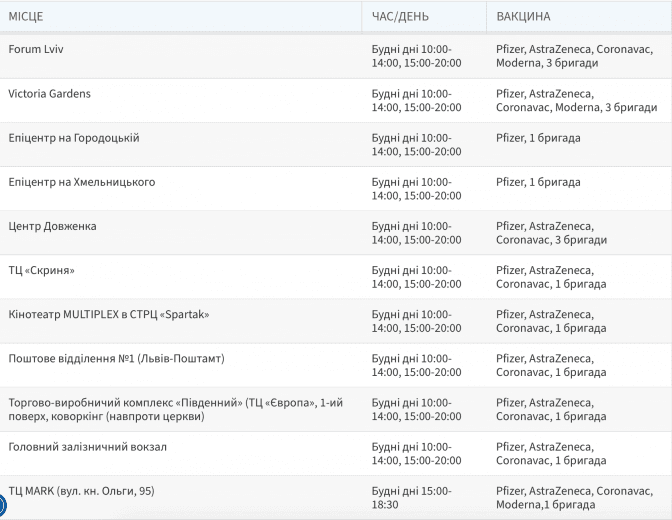Select the Центр Довженка row
This screenshot has width=672, height=520.
[52, 226]
